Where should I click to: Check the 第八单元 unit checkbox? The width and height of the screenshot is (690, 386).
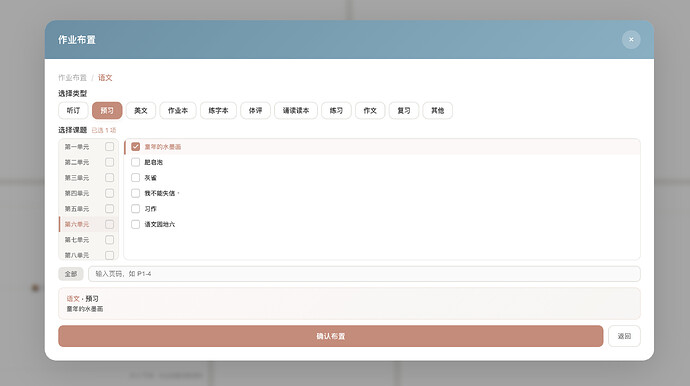(x=110, y=255)
